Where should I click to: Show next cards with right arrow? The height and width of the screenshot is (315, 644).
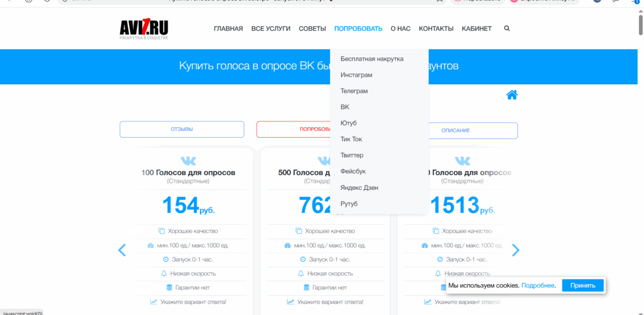click(x=516, y=250)
